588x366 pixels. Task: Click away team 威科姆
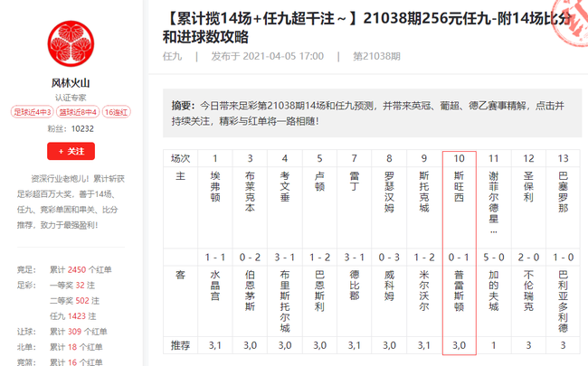[389, 286]
